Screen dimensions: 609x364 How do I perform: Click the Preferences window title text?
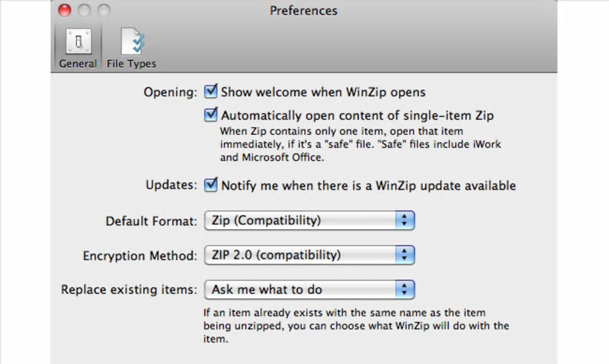pyautogui.click(x=303, y=11)
